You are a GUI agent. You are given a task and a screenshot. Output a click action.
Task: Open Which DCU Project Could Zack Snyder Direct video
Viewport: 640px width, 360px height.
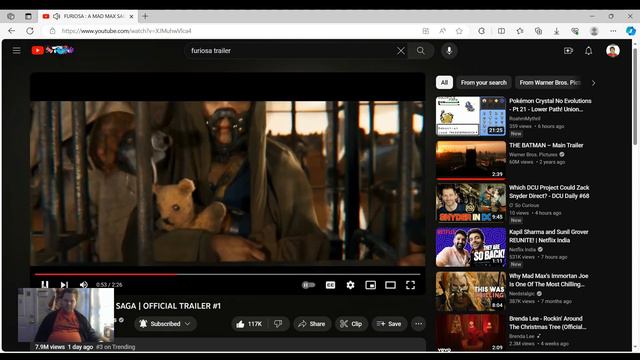click(x=549, y=191)
